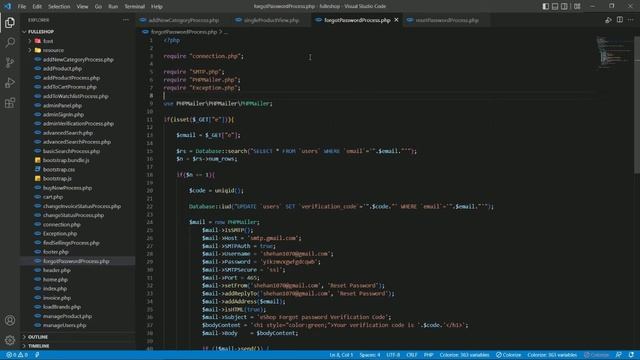Open footer.php file
Screen dimensions: 640x360
pos(56,252)
